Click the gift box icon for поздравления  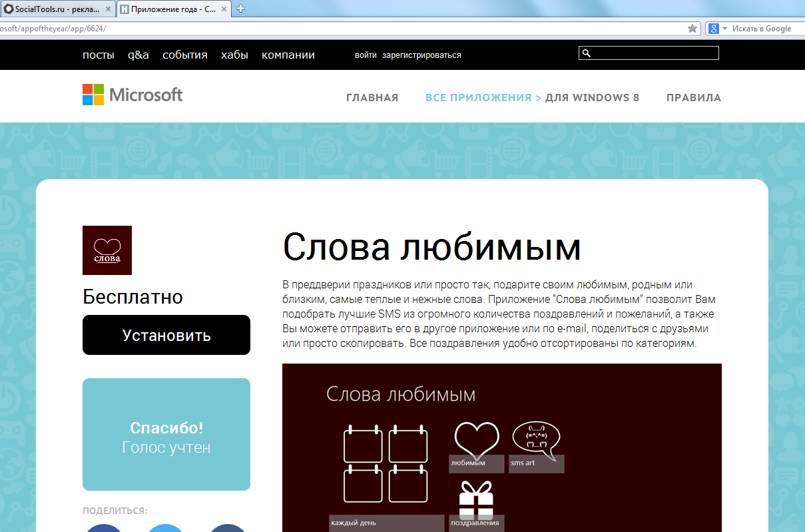[x=476, y=499]
